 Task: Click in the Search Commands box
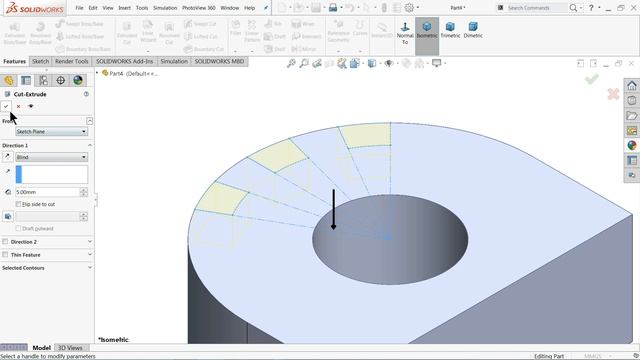[536, 8]
